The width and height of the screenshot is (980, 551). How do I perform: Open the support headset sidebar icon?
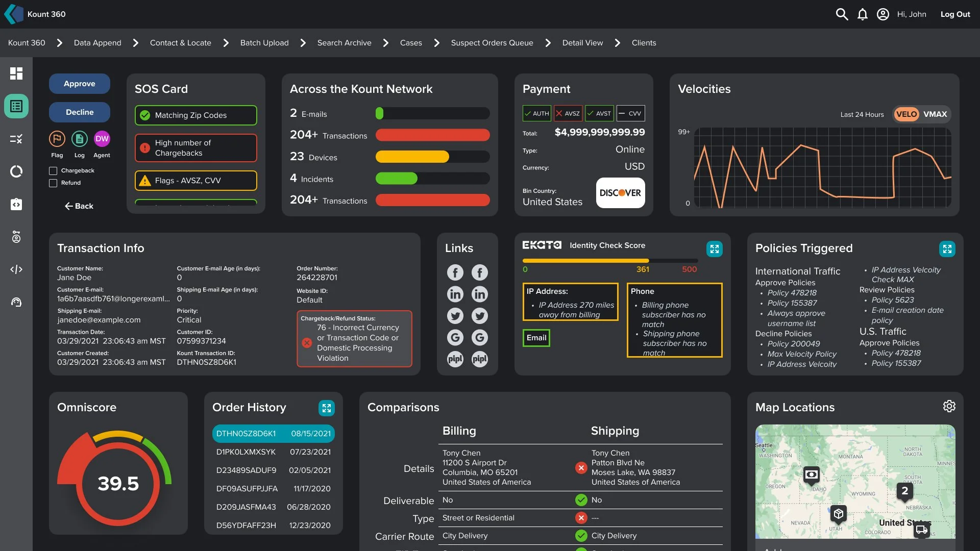(16, 302)
